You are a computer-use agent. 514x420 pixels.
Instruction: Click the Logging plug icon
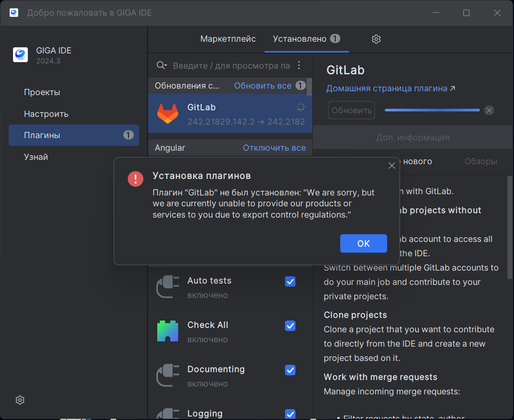point(168,414)
